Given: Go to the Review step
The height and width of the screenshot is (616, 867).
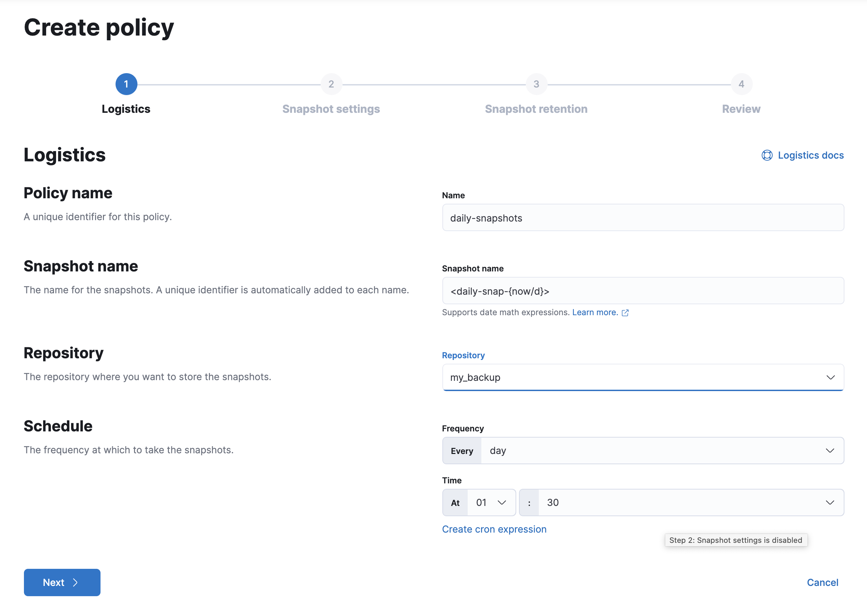Looking at the screenshot, I should (741, 109).
